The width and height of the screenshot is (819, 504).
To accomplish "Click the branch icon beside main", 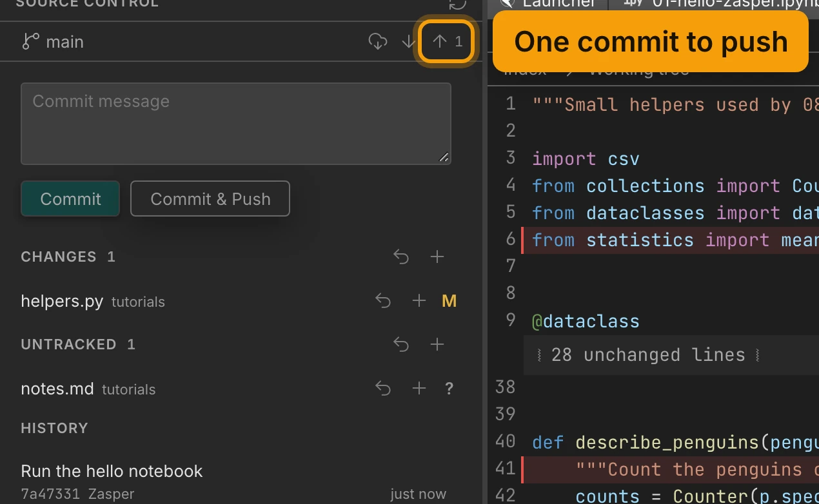I will [30, 42].
